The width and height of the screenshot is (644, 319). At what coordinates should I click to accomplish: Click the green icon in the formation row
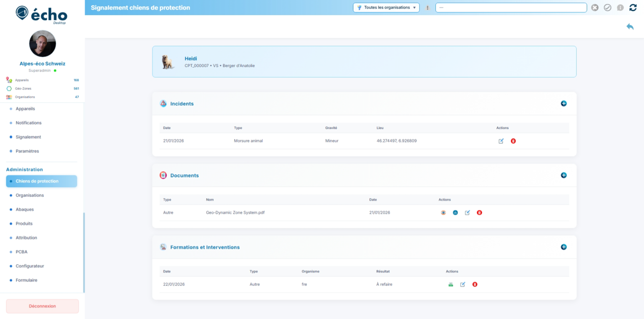(451, 285)
